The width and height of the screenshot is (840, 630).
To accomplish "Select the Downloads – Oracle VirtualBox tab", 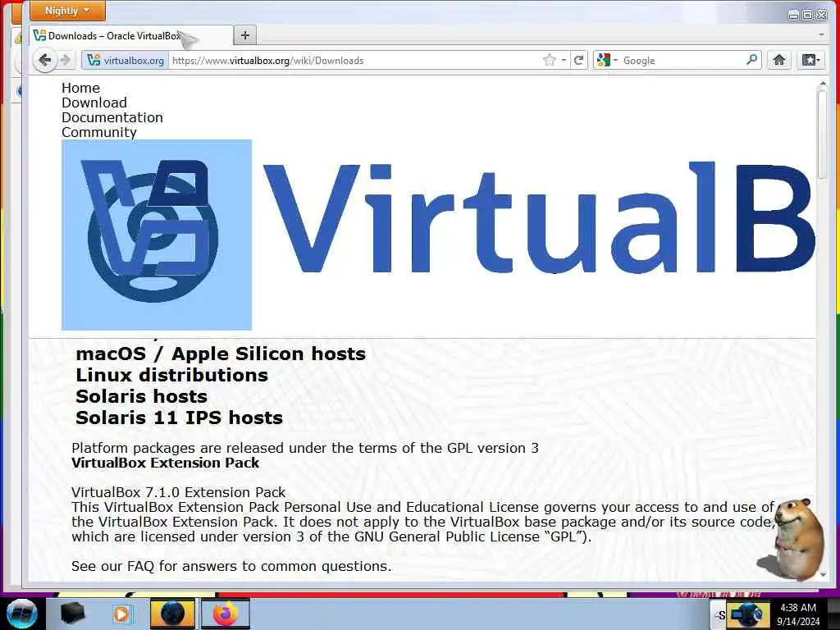I will click(x=131, y=36).
